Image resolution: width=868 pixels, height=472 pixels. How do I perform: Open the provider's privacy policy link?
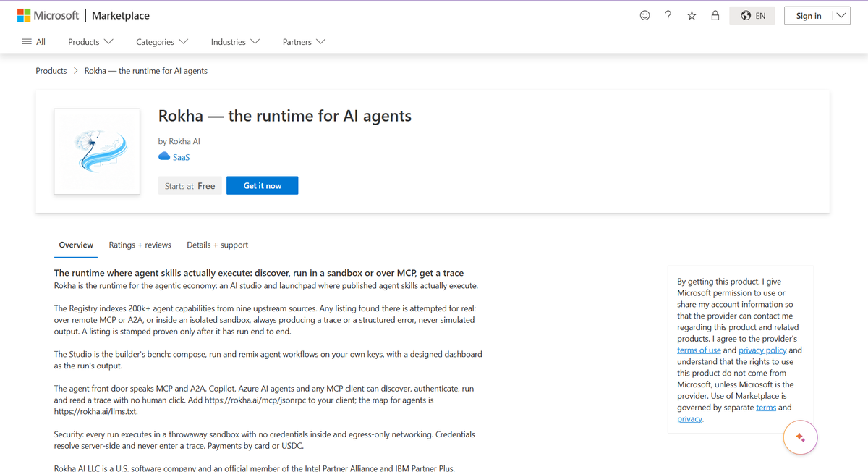click(762, 350)
